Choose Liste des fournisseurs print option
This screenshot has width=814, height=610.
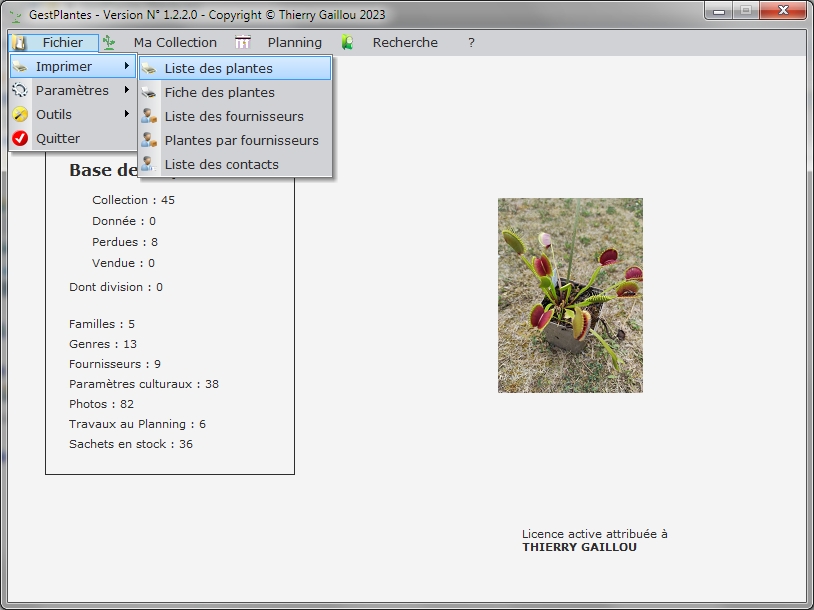235,116
